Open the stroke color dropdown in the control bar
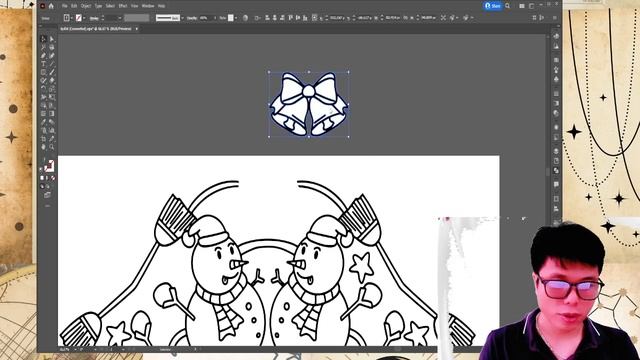 [84, 18]
